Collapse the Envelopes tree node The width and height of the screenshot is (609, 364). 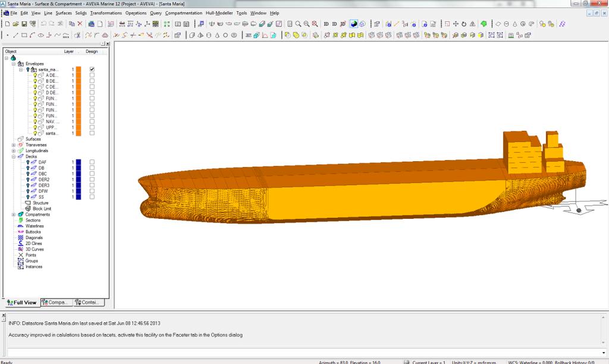(x=14, y=64)
